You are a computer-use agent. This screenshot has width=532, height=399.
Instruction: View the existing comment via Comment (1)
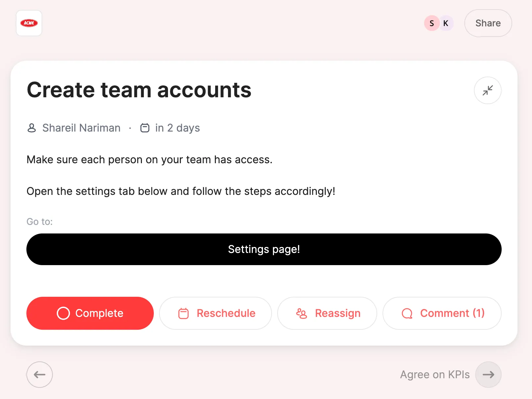[442, 313]
